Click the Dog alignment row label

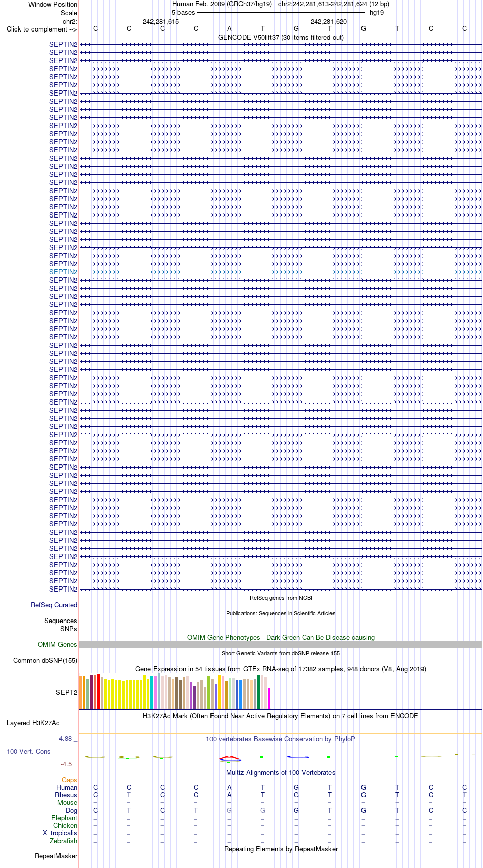click(x=71, y=810)
